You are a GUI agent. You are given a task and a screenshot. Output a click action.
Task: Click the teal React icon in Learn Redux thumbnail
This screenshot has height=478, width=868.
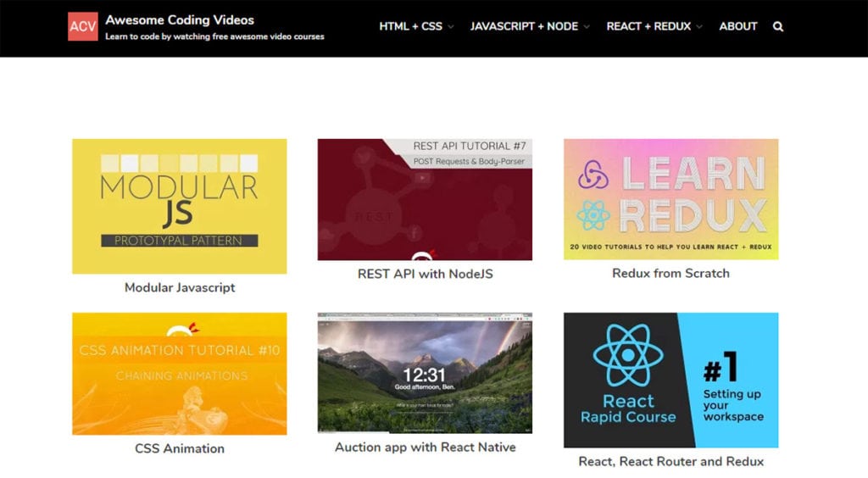593,215
